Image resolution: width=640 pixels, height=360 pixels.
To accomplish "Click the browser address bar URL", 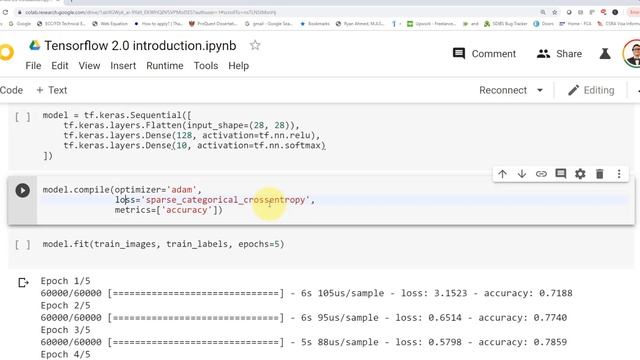I will [x=151, y=12].
